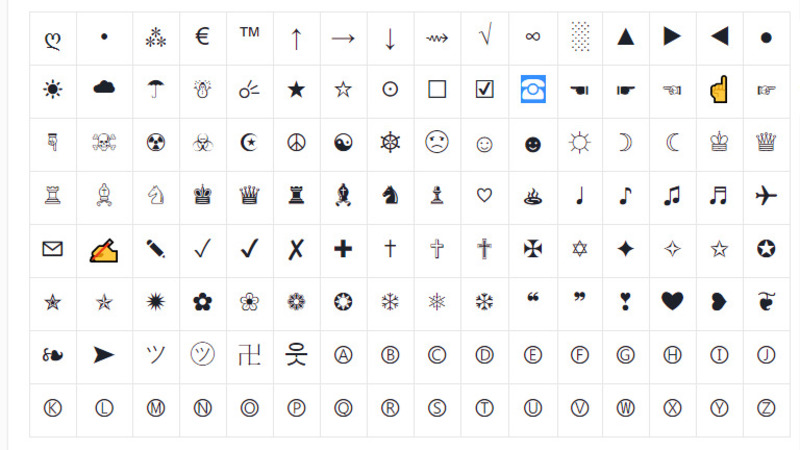The width and height of the screenshot is (800, 450).
Task: Choose the radioactive sign symbol
Action: [x=156, y=142]
